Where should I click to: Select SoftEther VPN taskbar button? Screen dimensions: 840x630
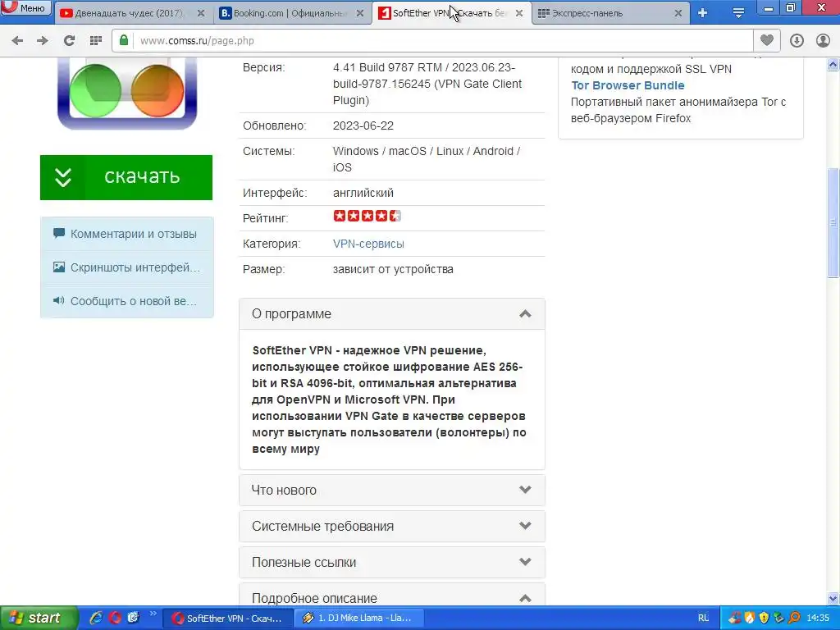pyautogui.click(x=228, y=618)
